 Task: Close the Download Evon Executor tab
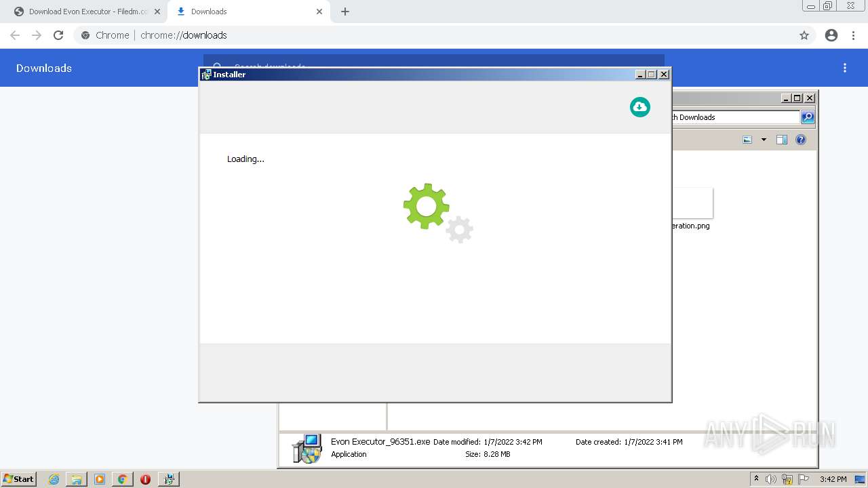(157, 12)
